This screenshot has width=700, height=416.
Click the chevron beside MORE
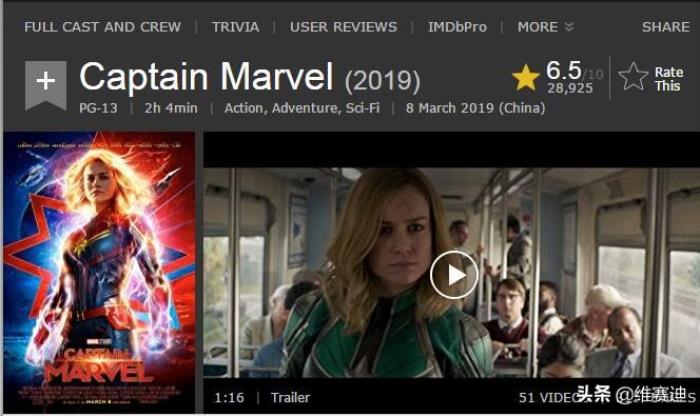tap(569, 27)
